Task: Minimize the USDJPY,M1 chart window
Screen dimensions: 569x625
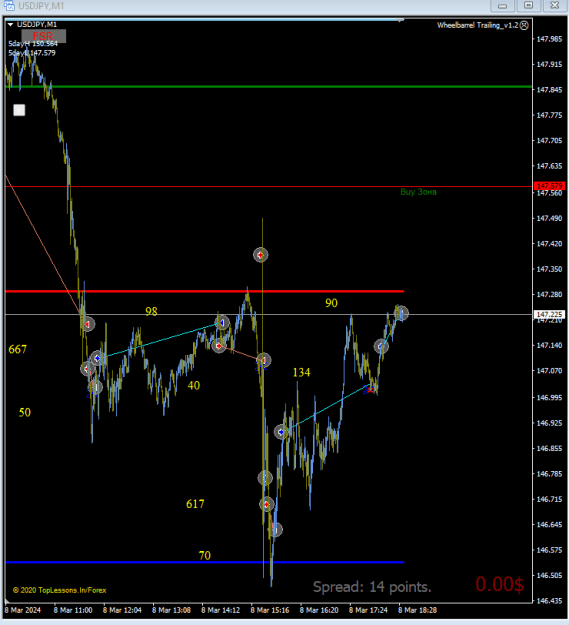Action: 502,6
